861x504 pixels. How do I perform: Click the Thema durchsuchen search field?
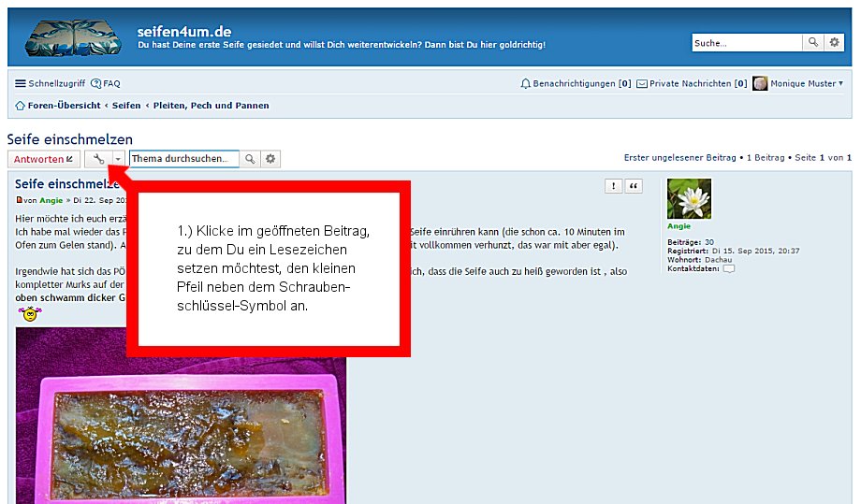pyautogui.click(x=183, y=159)
